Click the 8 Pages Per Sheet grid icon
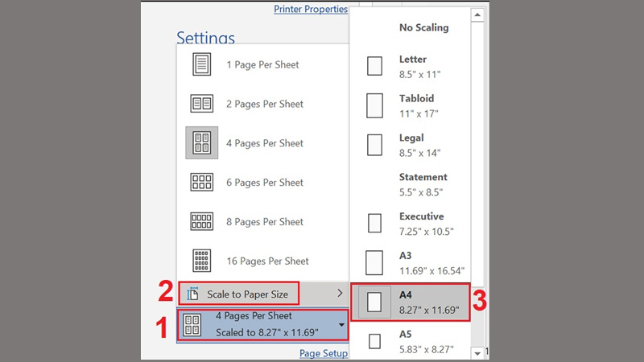This screenshot has width=644, height=362. click(202, 222)
